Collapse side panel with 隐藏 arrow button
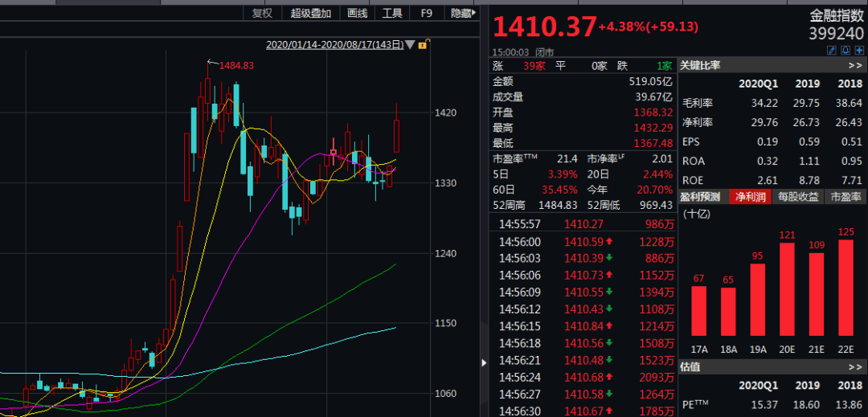 pyautogui.click(x=464, y=14)
